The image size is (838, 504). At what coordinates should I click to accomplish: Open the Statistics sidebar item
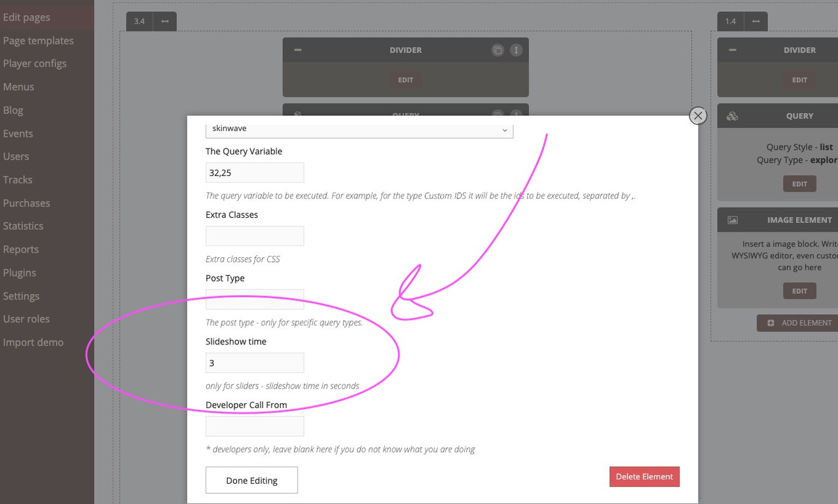(x=23, y=226)
